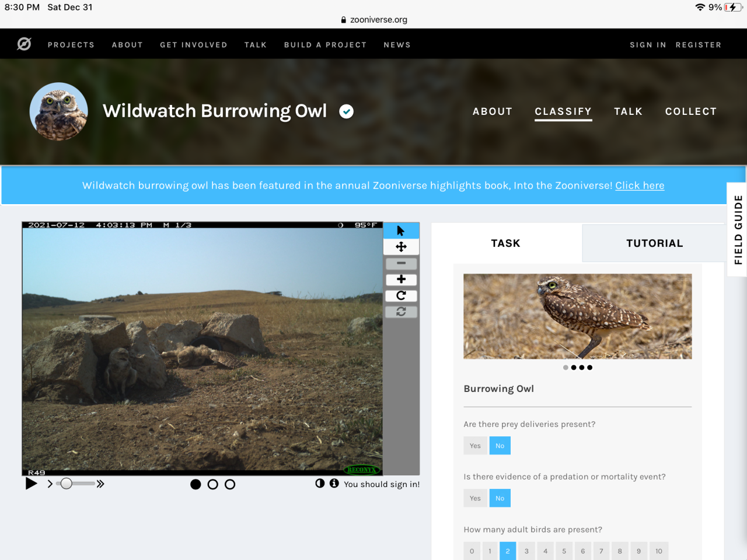Image resolution: width=747 pixels, height=560 pixels.
Task: Open Get Involved in the top navigation
Action: (194, 45)
